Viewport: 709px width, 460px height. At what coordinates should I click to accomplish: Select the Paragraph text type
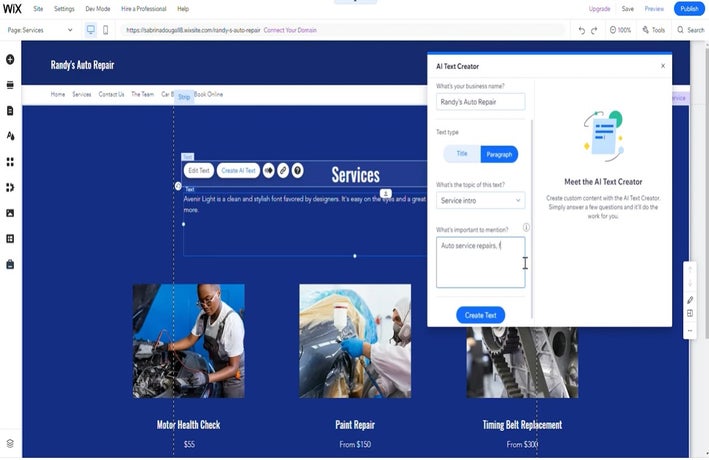(x=499, y=154)
